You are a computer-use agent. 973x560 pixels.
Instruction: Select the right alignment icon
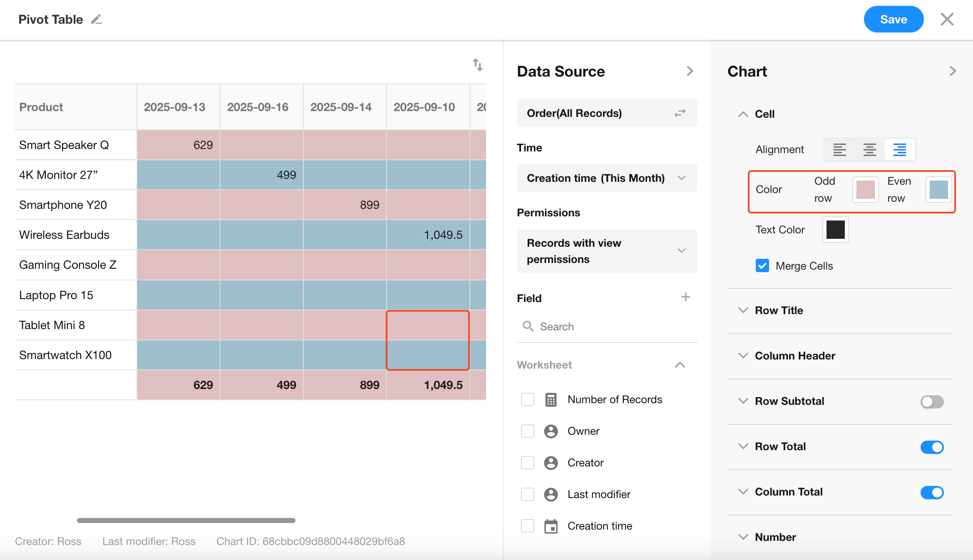(x=899, y=149)
